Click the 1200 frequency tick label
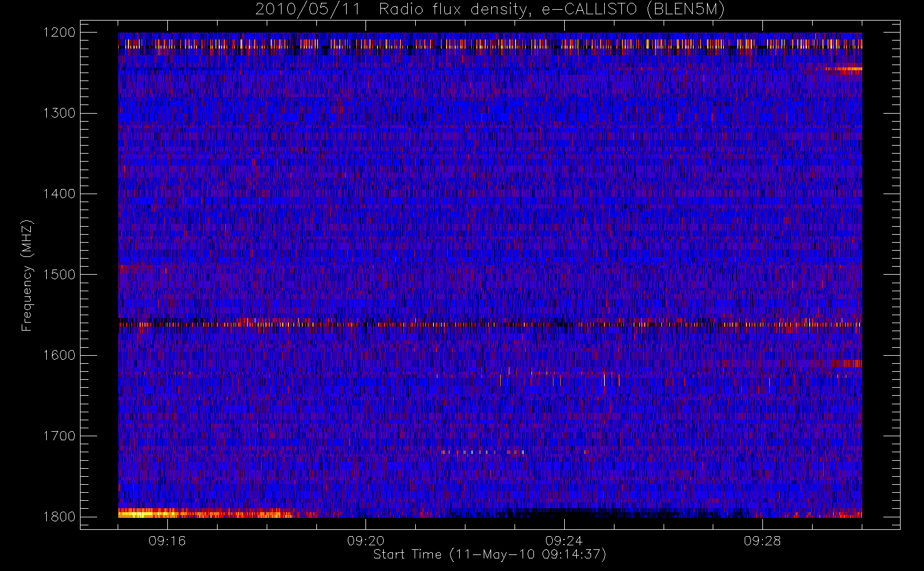 pos(59,33)
